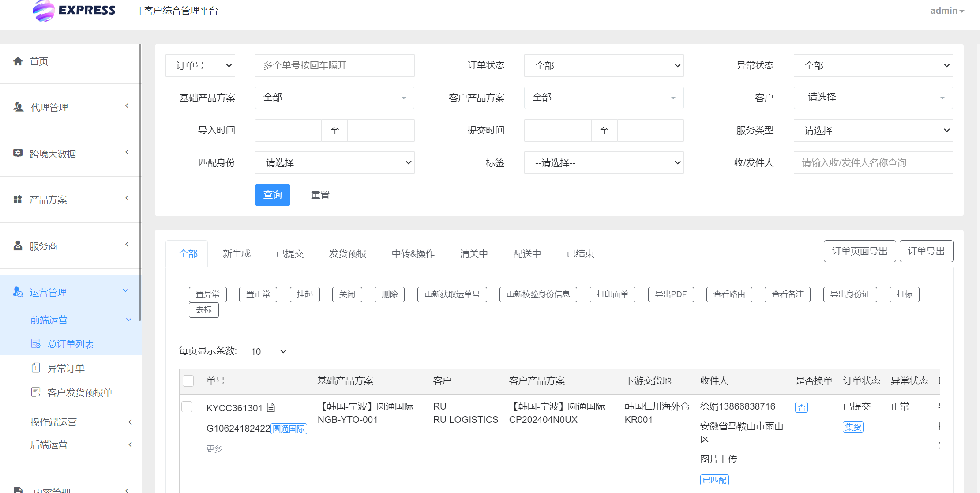Switch to the 中转&操作 tab

click(x=413, y=254)
